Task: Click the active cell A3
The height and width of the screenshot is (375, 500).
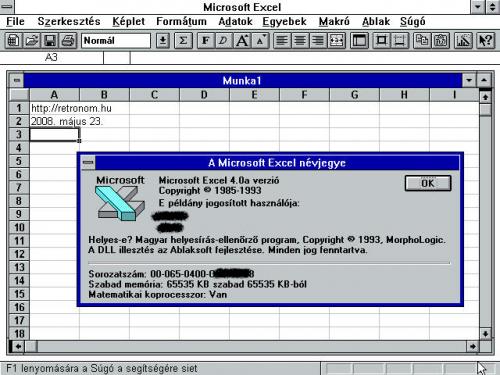Action: pyautogui.click(x=54, y=135)
